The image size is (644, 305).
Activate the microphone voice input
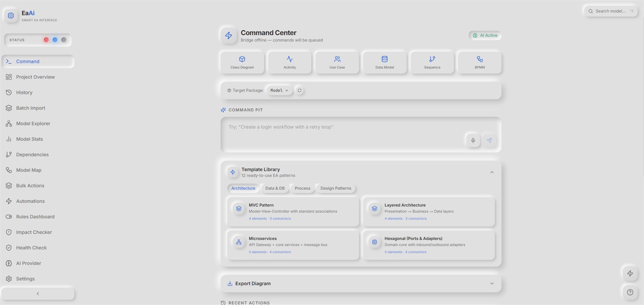(473, 140)
